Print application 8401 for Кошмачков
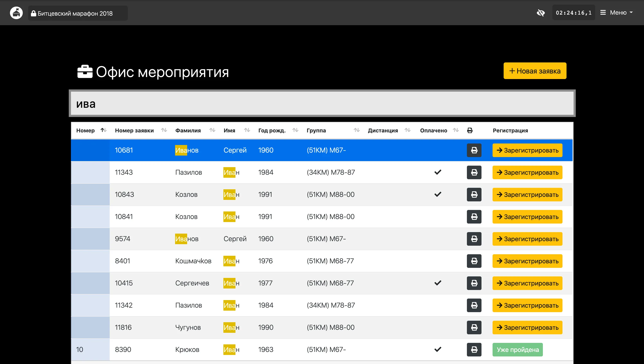Screen dimensions: 644x364 pyautogui.click(x=474, y=261)
